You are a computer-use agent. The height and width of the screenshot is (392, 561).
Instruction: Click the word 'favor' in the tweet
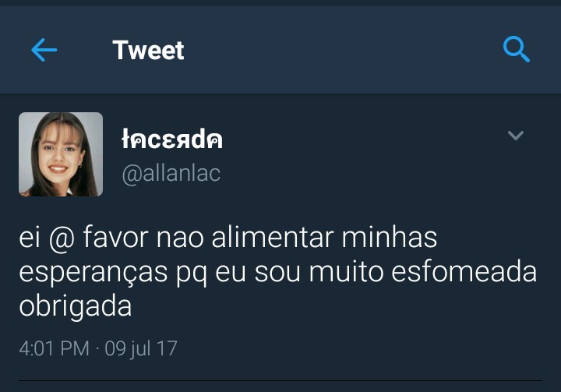115,237
